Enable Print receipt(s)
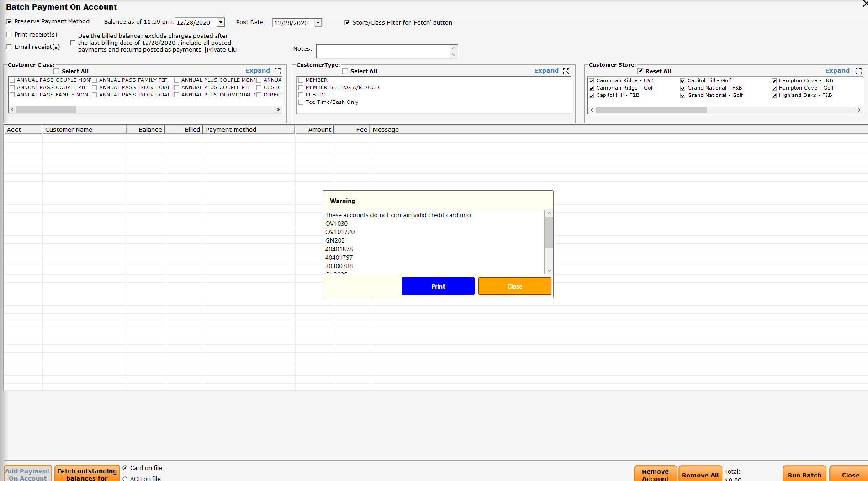 pyautogui.click(x=9, y=34)
